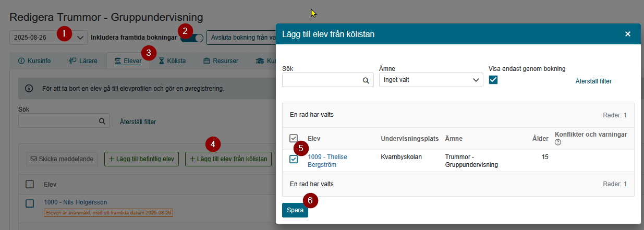
Task: Click the Trummor - Gruppundervisning cell
Action: pyautogui.click(x=471, y=161)
